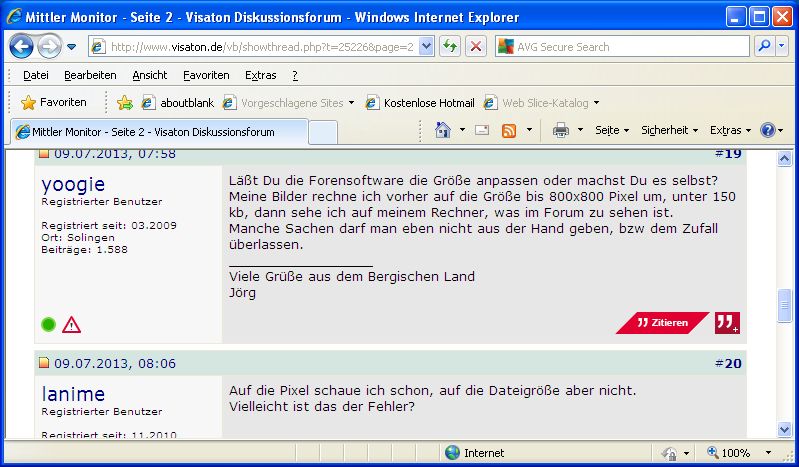Image resolution: width=799 pixels, height=467 pixels.
Task: Click 'Ort: Solingen' text under yoogie
Action: pos(78,238)
